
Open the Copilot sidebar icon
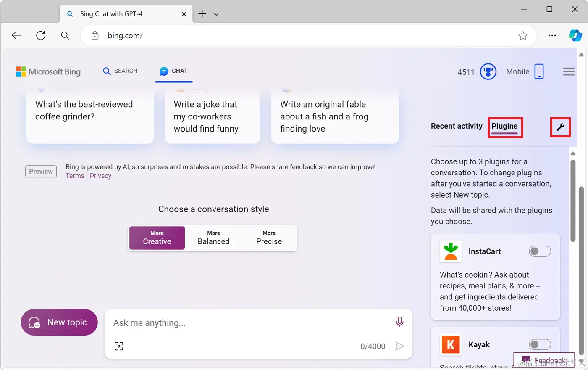pos(575,35)
